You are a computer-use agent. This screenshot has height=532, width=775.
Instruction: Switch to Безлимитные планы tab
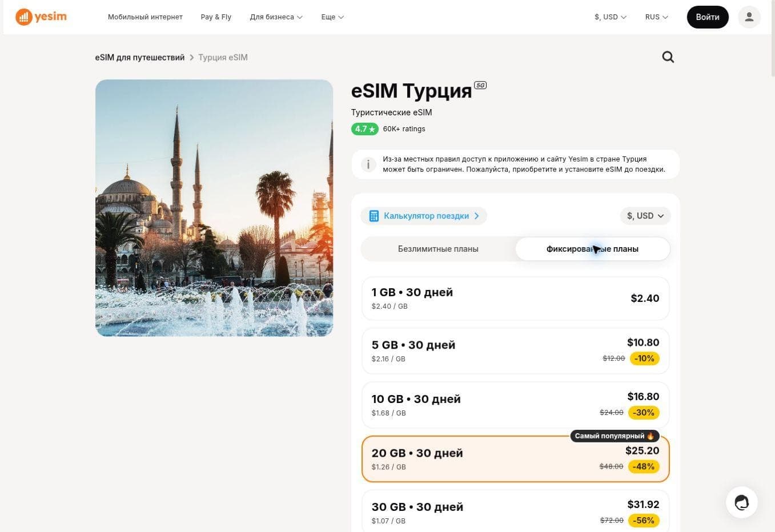[438, 249]
